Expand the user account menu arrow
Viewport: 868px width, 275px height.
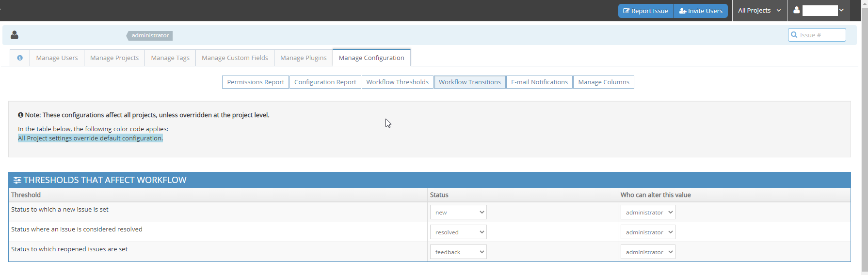(x=841, y=10)
